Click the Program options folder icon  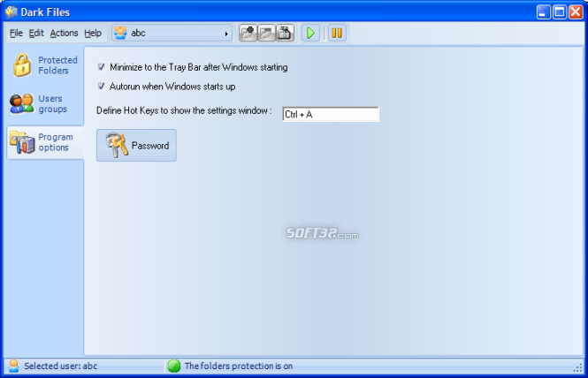[x=22, y=142]
